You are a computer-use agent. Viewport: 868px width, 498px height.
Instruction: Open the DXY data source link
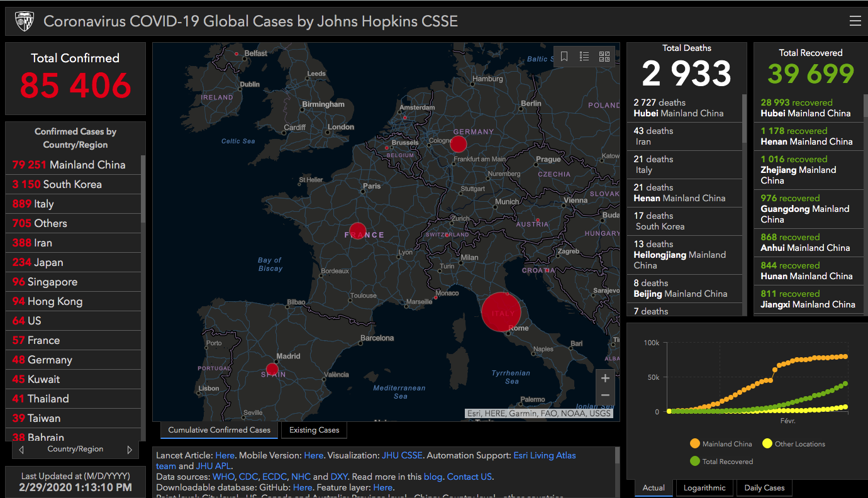pos(339,477)
